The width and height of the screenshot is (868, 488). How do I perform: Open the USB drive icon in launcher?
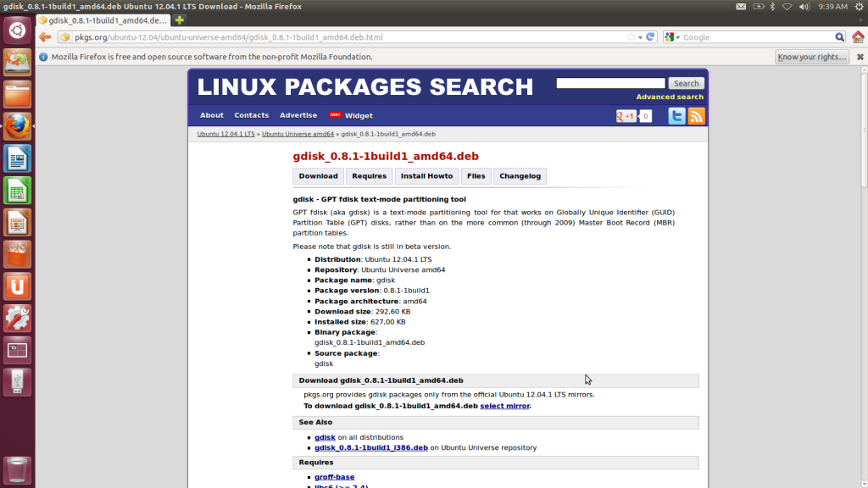click(17, 382)
